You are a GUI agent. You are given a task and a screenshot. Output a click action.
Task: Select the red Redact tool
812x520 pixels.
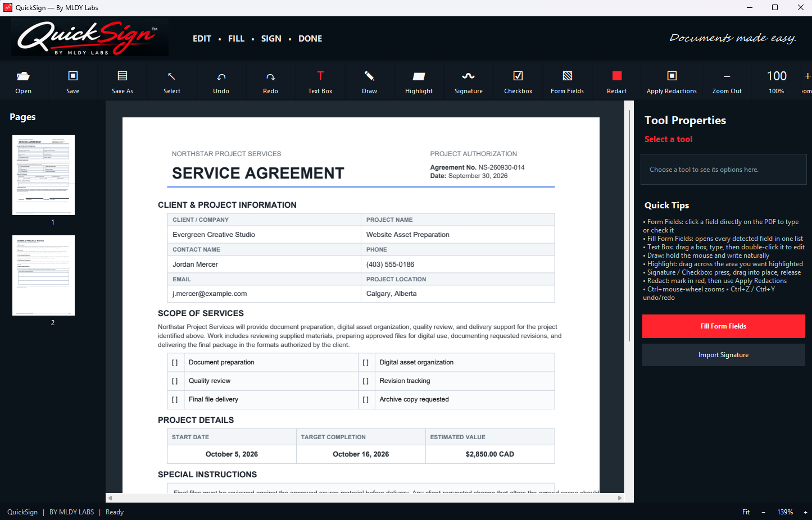tap(617, 81)
